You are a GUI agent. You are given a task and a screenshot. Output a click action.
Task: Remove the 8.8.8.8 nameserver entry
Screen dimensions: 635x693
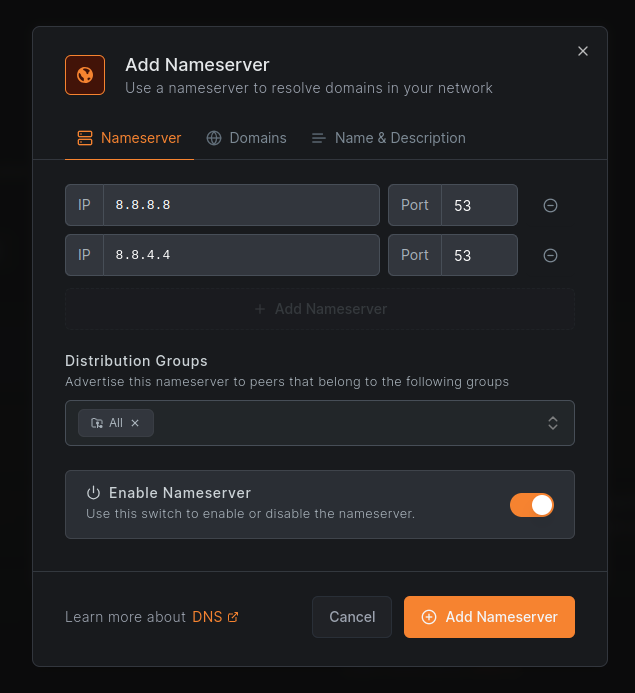point(550,205)
